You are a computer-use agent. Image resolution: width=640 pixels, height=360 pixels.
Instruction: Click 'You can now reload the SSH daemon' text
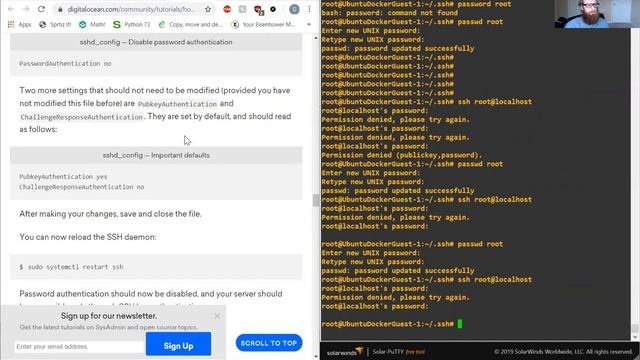pos(88,237)
